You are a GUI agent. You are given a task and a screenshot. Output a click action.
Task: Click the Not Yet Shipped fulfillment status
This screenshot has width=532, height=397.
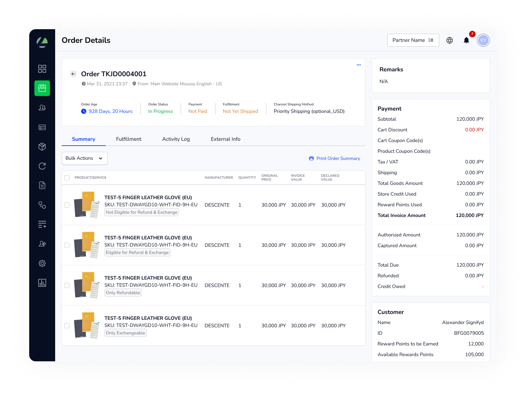pos(240,111)
